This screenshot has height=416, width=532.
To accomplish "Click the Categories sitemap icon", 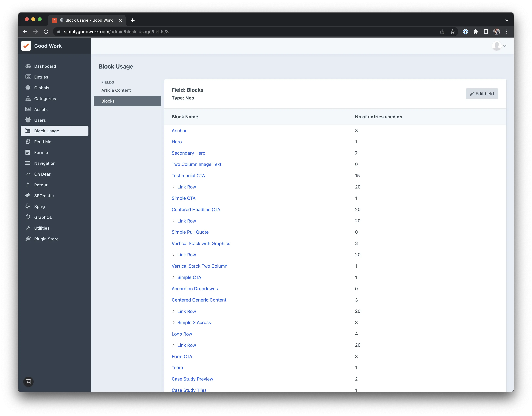I will click(x=28, y=98).
